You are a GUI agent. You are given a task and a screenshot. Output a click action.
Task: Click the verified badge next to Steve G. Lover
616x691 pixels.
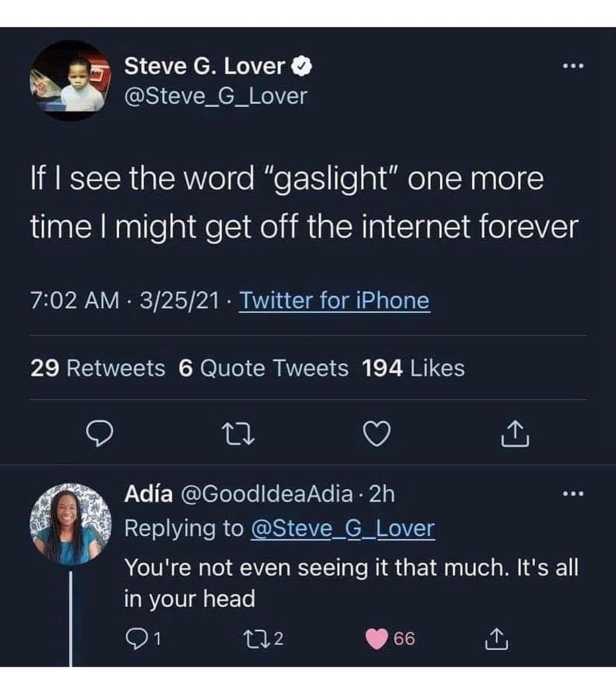[302, 67]
